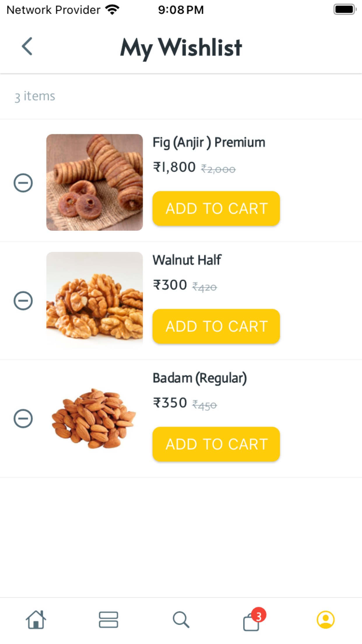This screenshot has height=644, width=362.
Task: Tap the Walnut Half ₹300 price
Action: tap(170, 285)
